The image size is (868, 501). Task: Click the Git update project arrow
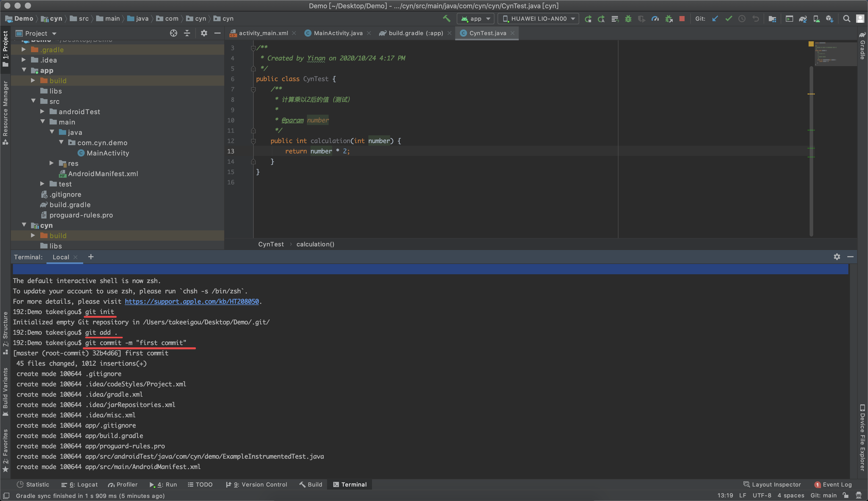coord(715,19)
